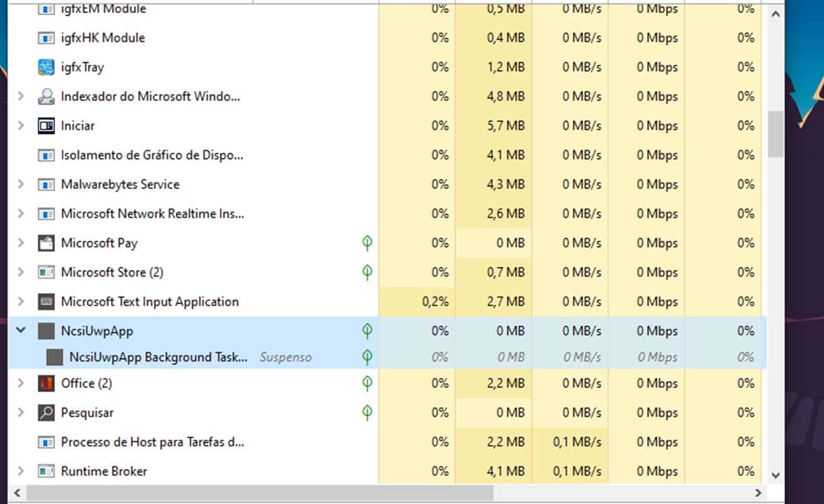Click the Indexador do Microsoft Windows icon
Viewport: 824px width, 504px height.
46,97
